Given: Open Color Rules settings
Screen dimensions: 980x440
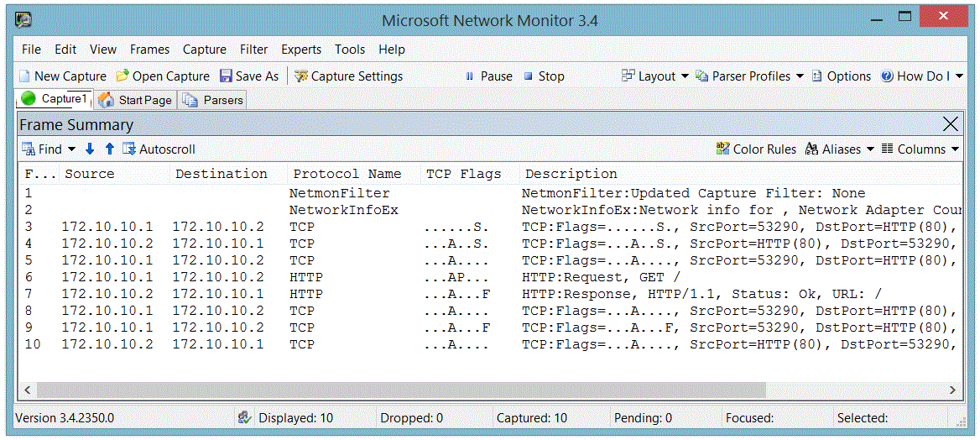Looking at the screenshot, I should [756, 149].
